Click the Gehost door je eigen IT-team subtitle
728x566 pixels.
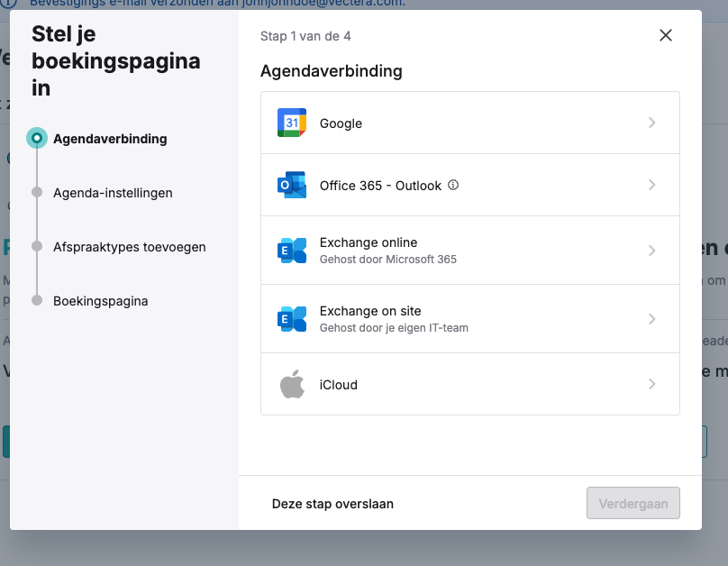click(x=394, y=328)
